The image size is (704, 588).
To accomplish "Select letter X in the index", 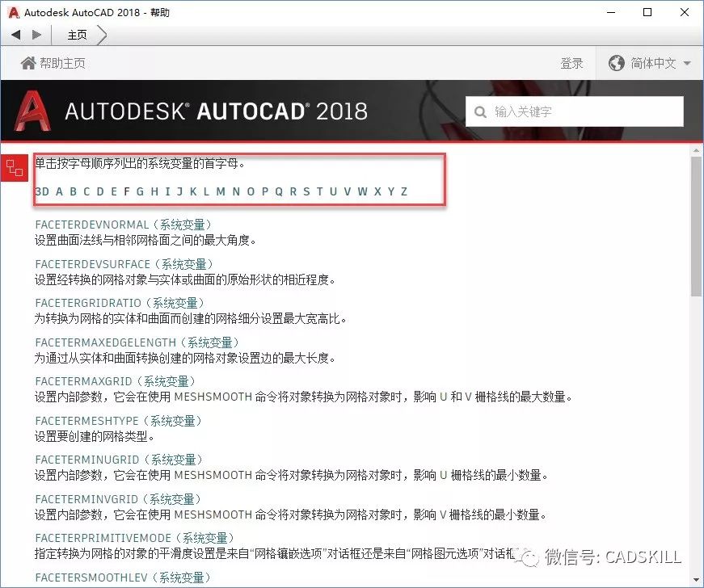I will click(x=377, y=191).
